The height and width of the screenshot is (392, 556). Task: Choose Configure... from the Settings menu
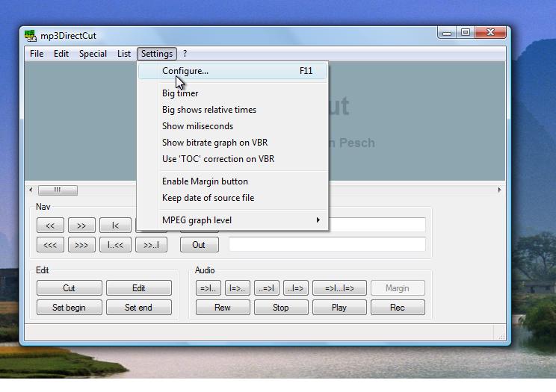[x=185, y=71]
